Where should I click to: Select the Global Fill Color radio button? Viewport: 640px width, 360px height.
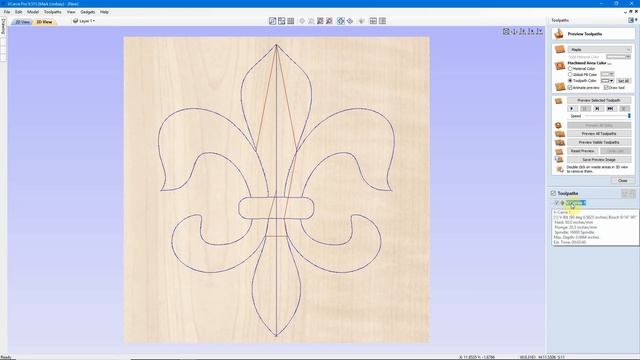click(570, 75)
